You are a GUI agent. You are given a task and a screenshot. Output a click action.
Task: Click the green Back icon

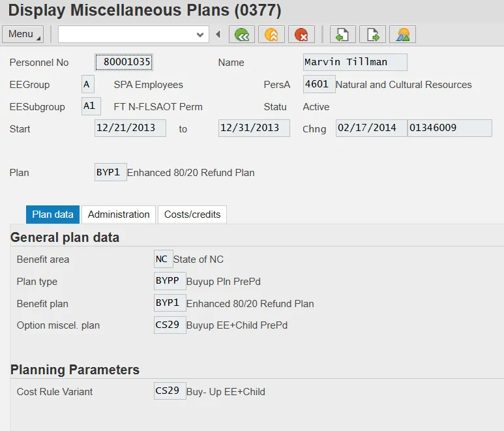pos(242,35)
